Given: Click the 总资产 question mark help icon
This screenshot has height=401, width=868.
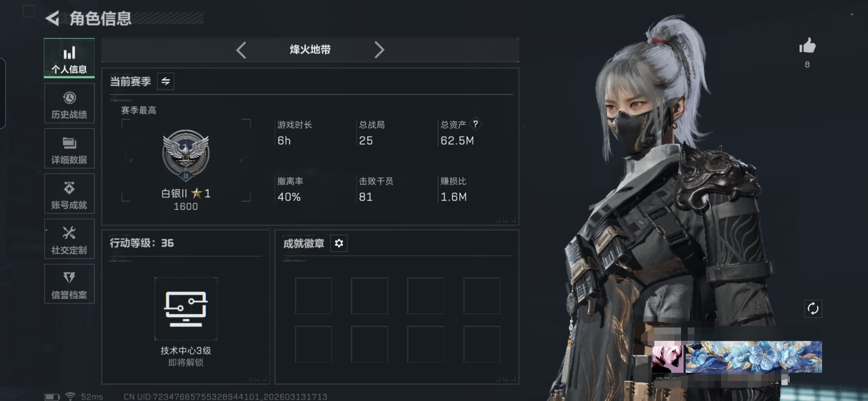Looking at the screenshot, I should (x=476, y=124).
